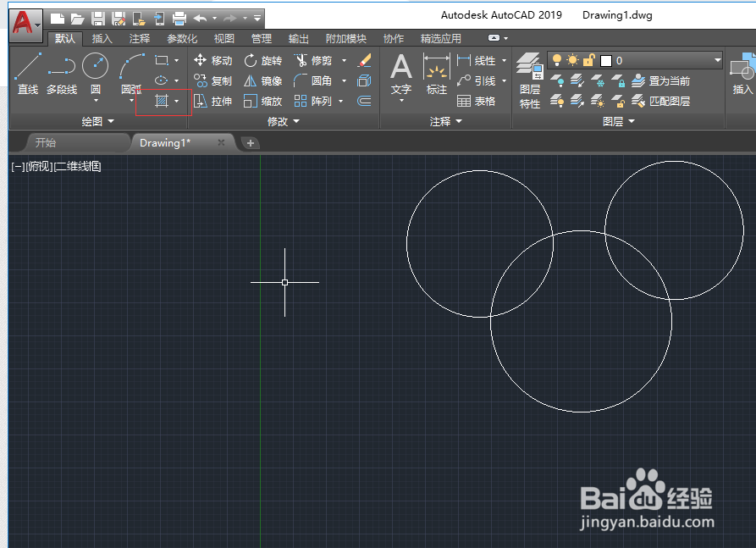Image resolution: width=756 pixels, height=548 pixels.
Task: Click the Ellipse tool icon
Action: pos(162,80)
